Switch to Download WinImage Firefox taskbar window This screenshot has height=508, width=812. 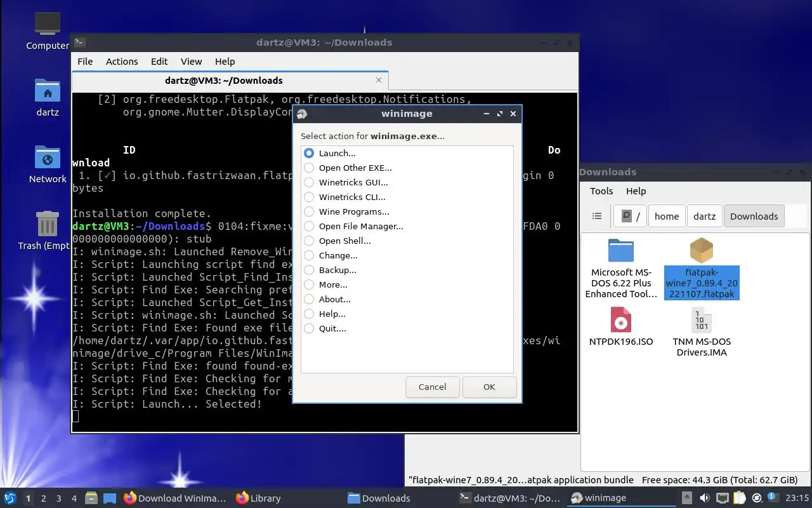click(x=175, y=498)
